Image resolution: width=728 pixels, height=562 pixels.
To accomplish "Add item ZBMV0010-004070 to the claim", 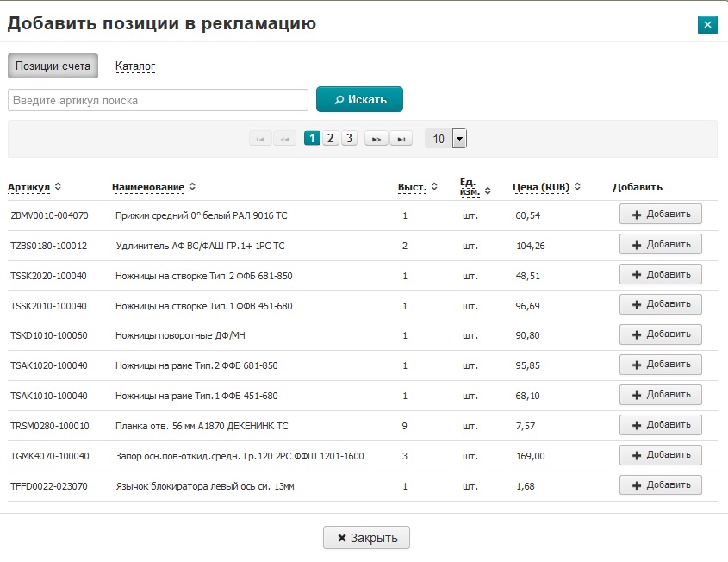I will pyautogui.click(x=660, y=215).
